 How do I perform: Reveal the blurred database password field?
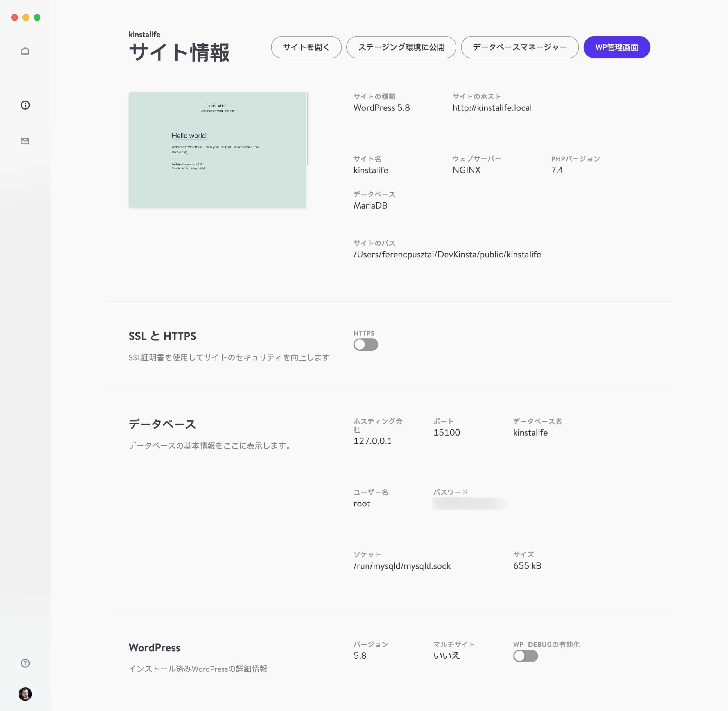(x=470, y=503)
